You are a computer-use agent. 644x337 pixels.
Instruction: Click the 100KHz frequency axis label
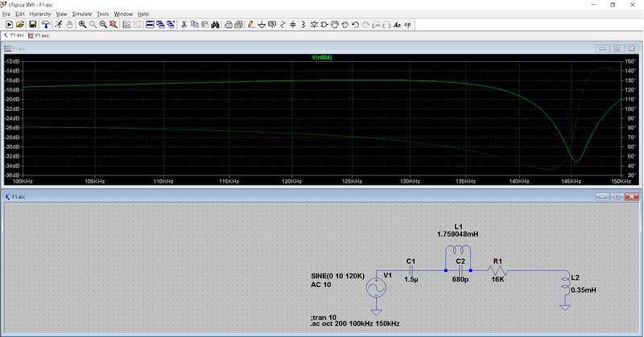(x=23, y=181)
